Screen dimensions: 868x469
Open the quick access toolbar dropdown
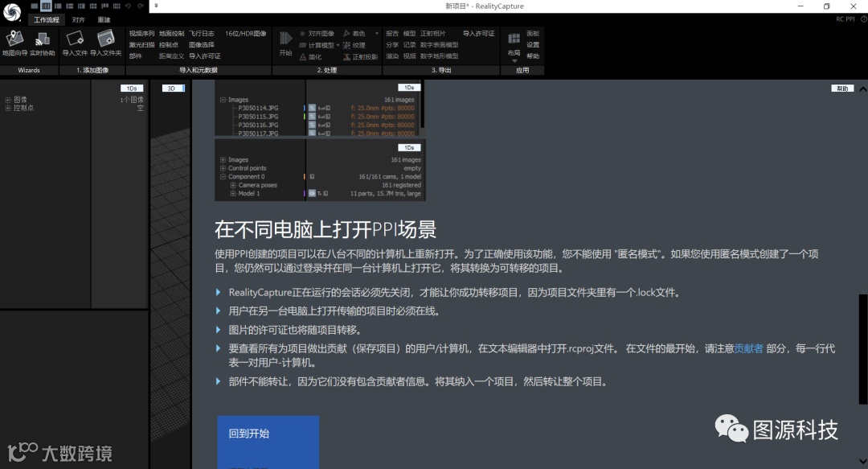pyautogui.click(x=156, y=6)
